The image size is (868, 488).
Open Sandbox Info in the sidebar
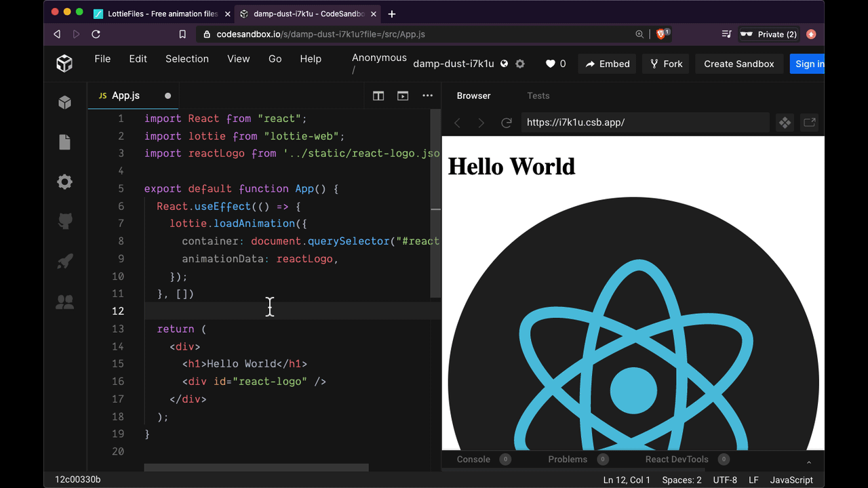64,102
